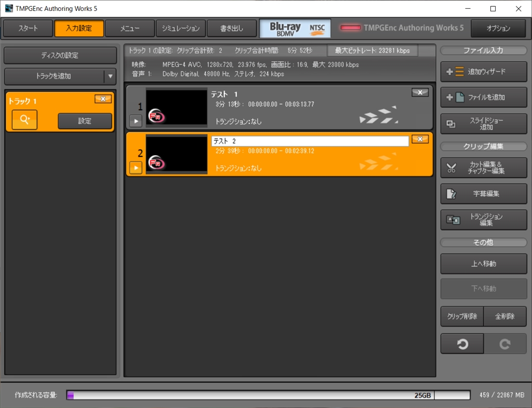Open 設定 for トラック 1
This screenshot has height=408, width=532.
click(85, 121)
